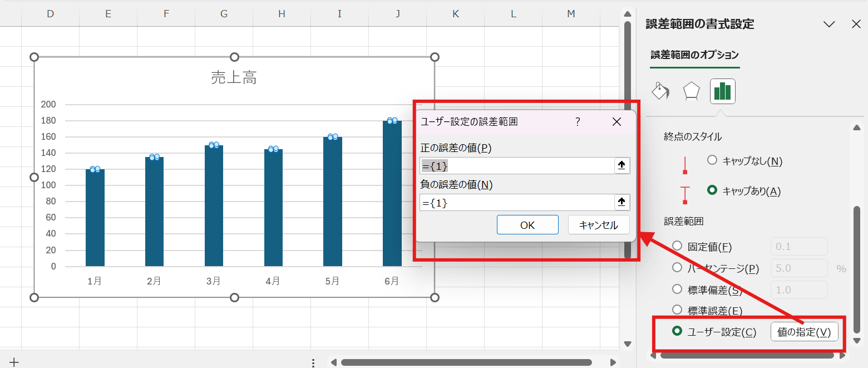Click the Error Bar Options chart icon
This screenshot has height=368, width=868.
(x=722, y=91)
